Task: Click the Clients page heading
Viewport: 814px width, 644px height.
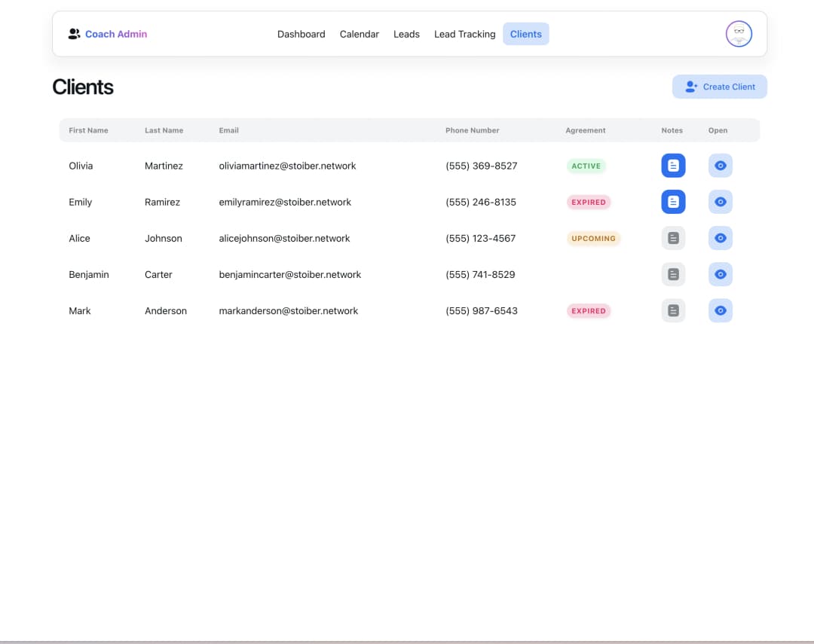Action: 83,87
